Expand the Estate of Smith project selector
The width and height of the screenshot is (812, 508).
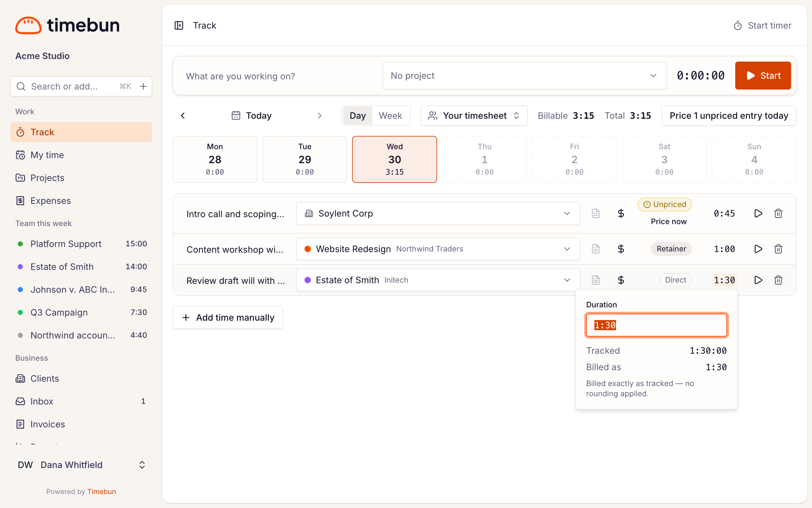[x=438, y=280]
